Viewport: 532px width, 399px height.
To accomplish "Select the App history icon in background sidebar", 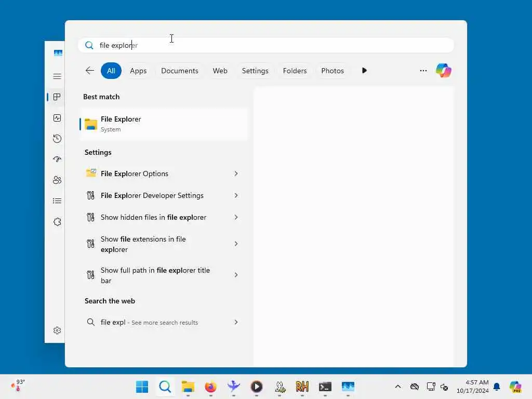I will pyautogui.click(x=57, y=138).
